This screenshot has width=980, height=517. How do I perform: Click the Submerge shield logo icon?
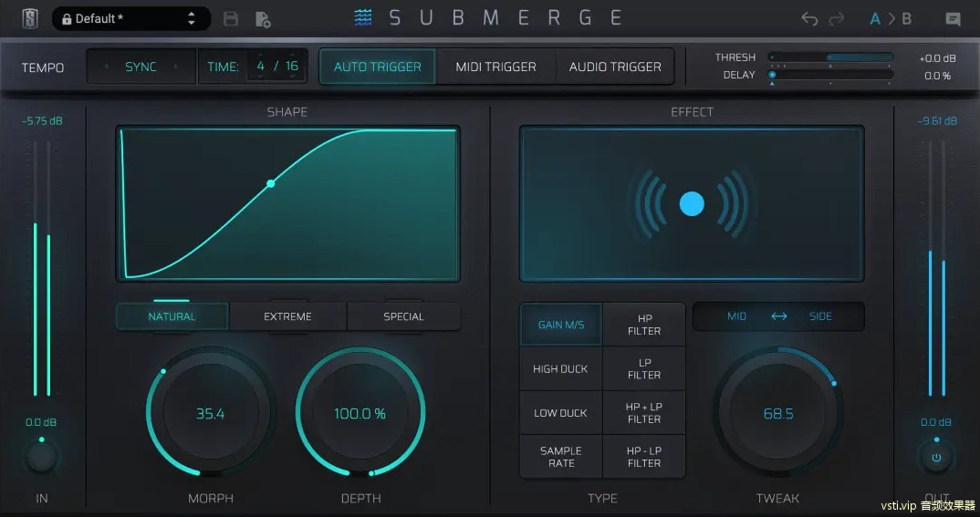pyautogui.click(x=30, y=19)
